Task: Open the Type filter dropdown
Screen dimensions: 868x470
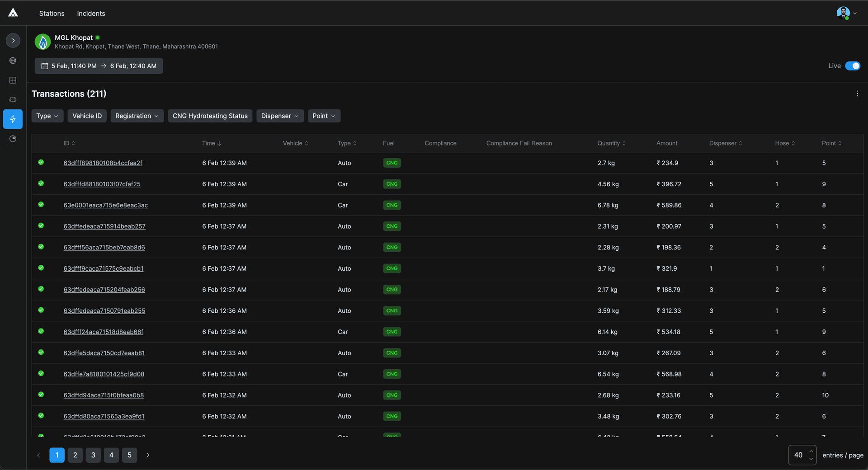Action: point(47,116)
